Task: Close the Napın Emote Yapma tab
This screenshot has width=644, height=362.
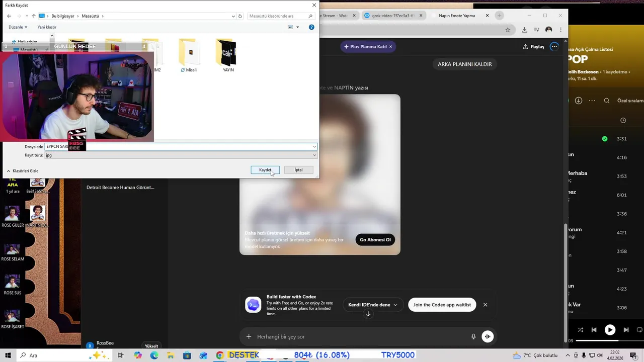Action: (487, 16)
